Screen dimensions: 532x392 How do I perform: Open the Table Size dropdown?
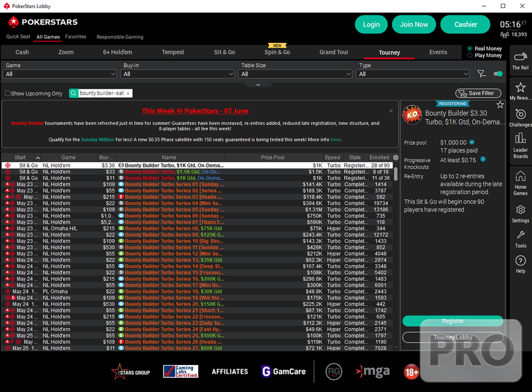click(x=295, y=74)
